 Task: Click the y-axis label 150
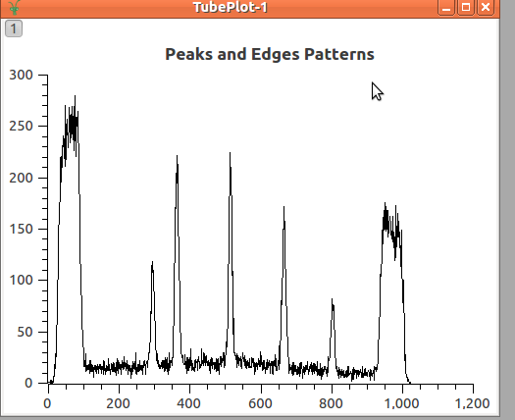point(22,229)
